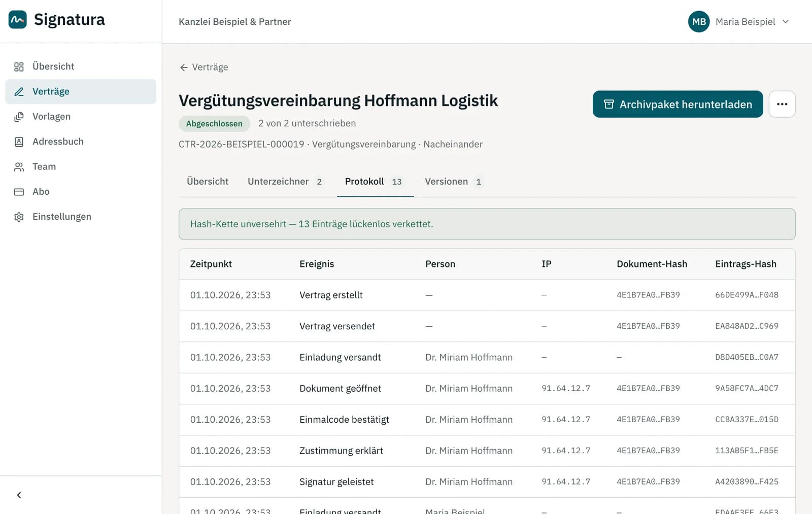Open the three-dot more actions menu

pos(782,104)
